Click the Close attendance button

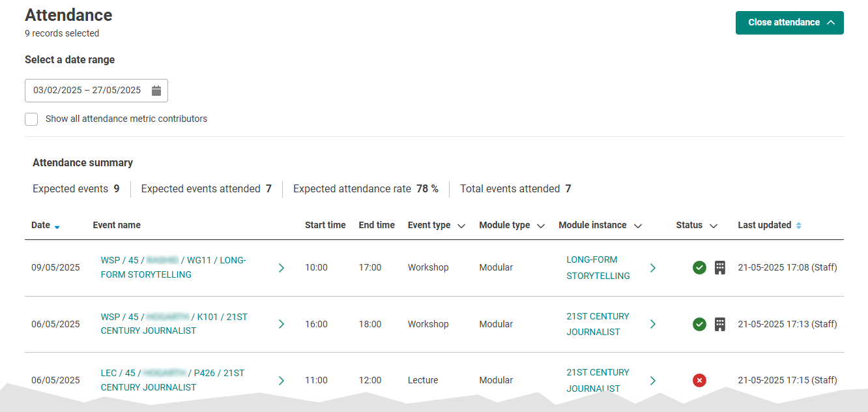(789, 22)
